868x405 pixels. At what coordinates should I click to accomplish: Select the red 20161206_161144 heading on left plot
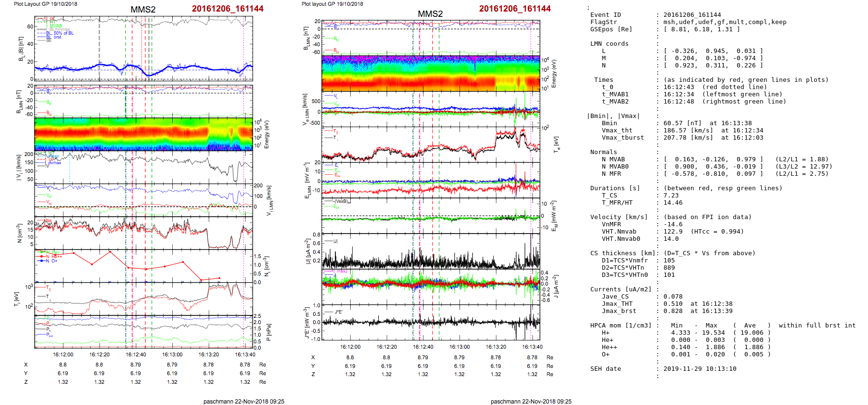(x=228, y=9)
